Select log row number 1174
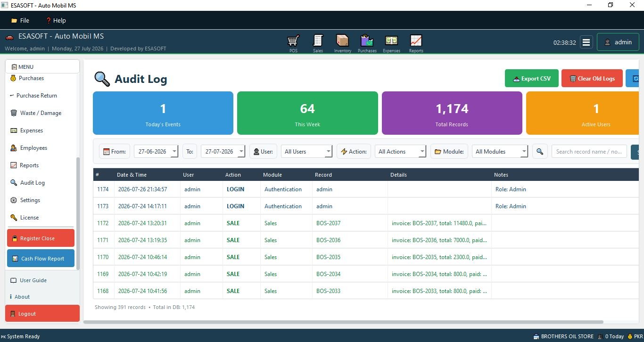 (366, 189)
